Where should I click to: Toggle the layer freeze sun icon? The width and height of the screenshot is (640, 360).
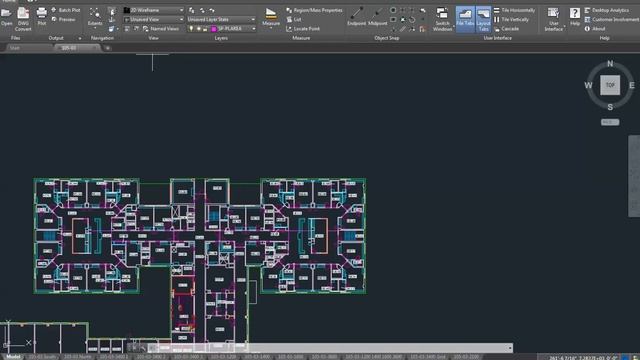click(x=198, y=29)
